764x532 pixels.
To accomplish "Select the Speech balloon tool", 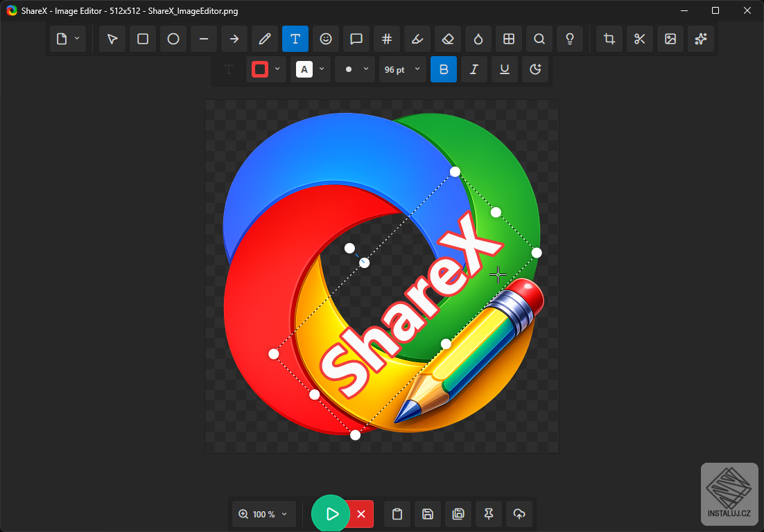I will (x=356, y=39).
